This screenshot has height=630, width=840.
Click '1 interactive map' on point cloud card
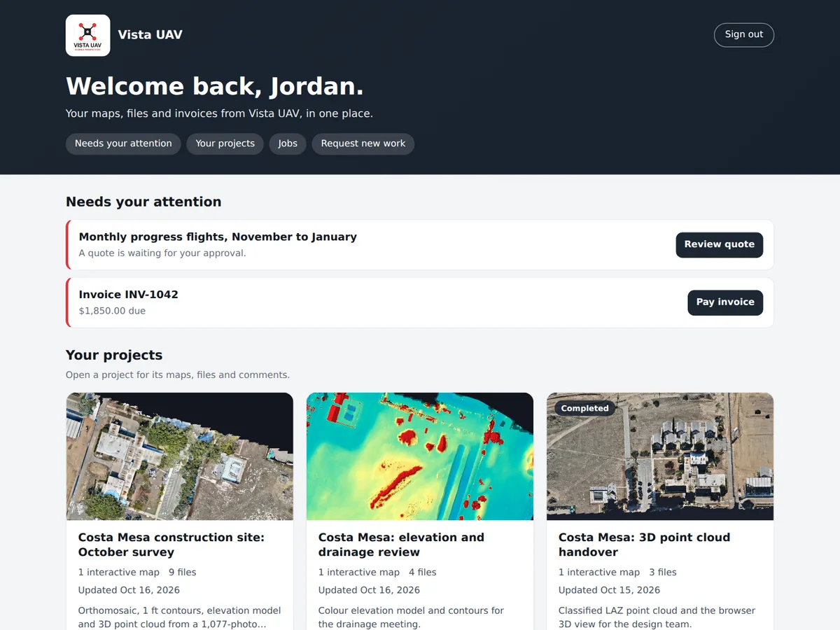599,573
